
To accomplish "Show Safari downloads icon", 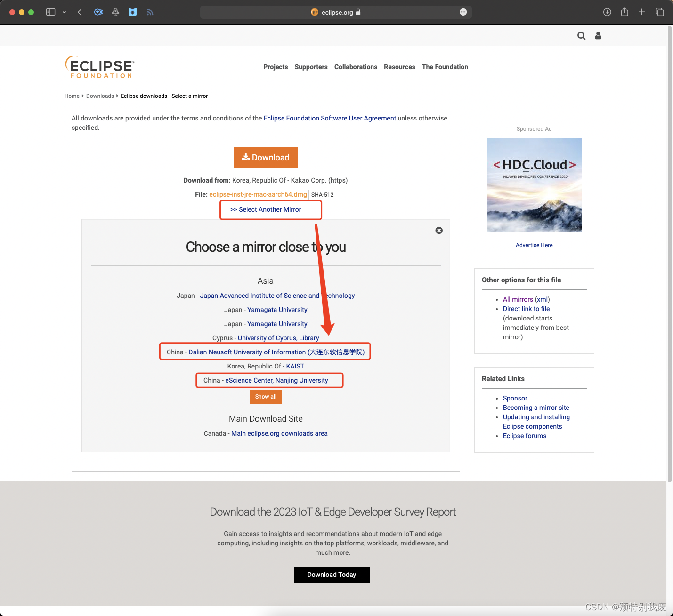I will [x=607, y=12].
